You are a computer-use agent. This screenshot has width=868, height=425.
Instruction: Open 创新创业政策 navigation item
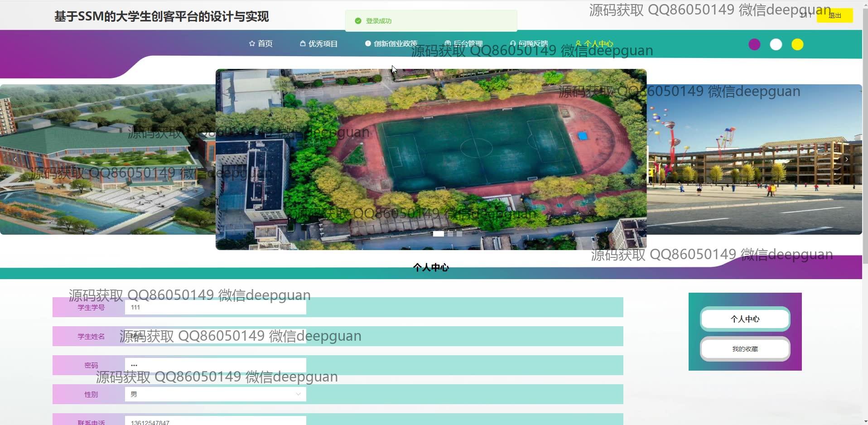(391, 43)
